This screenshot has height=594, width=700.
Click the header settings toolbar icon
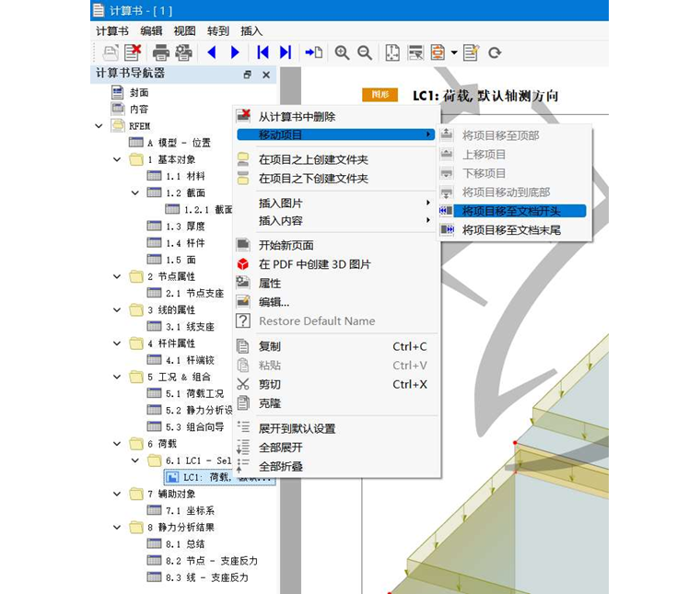coord(415,52)
